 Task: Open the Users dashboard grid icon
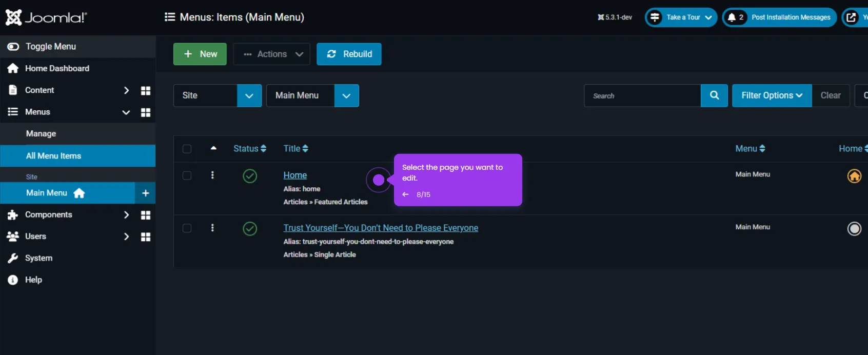coord(146,236)
